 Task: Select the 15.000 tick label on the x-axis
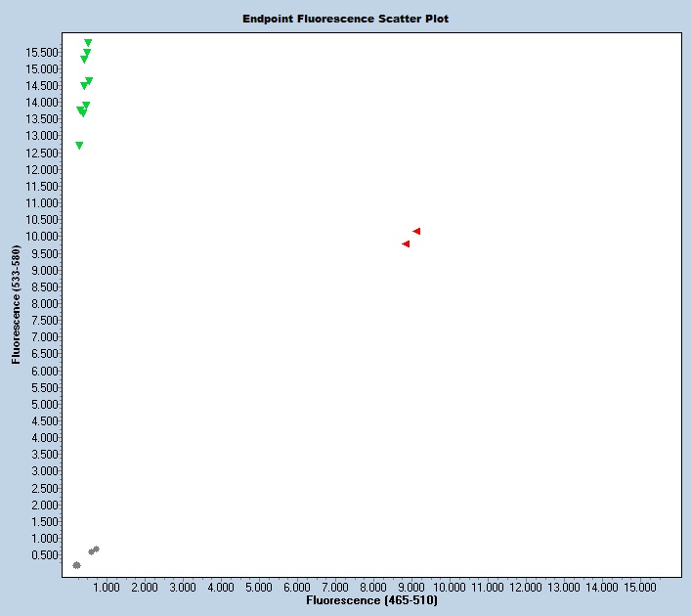[x=640, y=587]
